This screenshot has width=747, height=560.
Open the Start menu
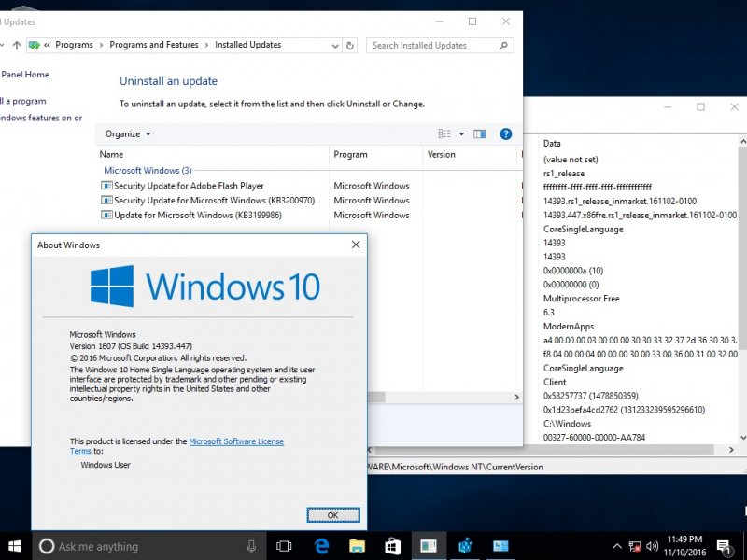click(14, 546)
